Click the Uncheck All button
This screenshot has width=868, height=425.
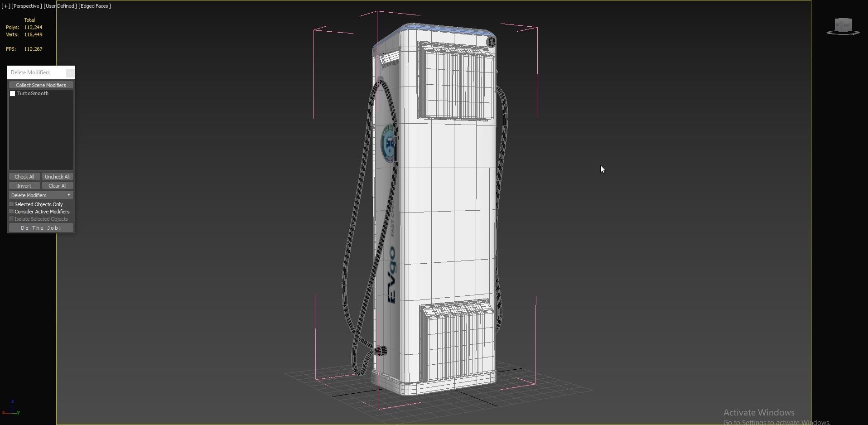[x=58, y=177]
